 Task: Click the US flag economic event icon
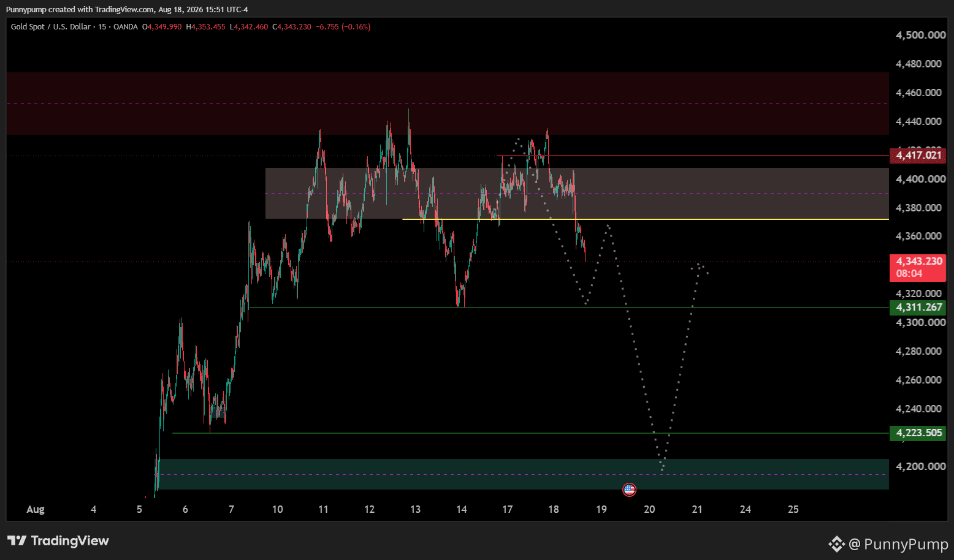(x=629, y=490)
